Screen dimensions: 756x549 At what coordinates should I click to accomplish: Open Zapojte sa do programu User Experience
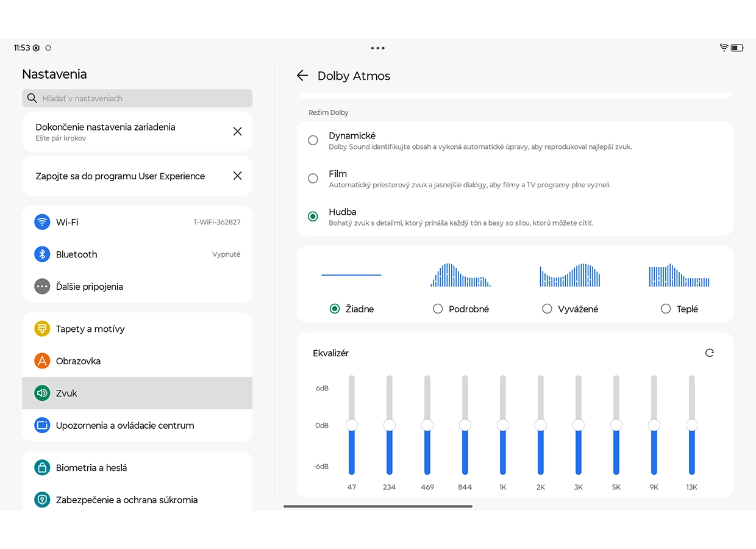point(137,176)
